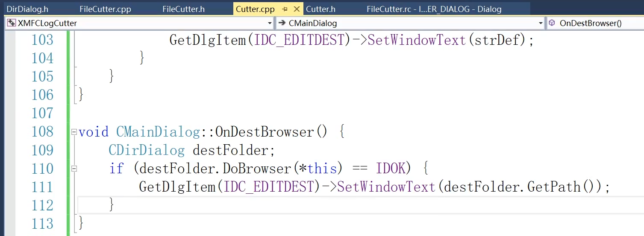Click GetDlgItem on line 111

[x=177, y=187]
